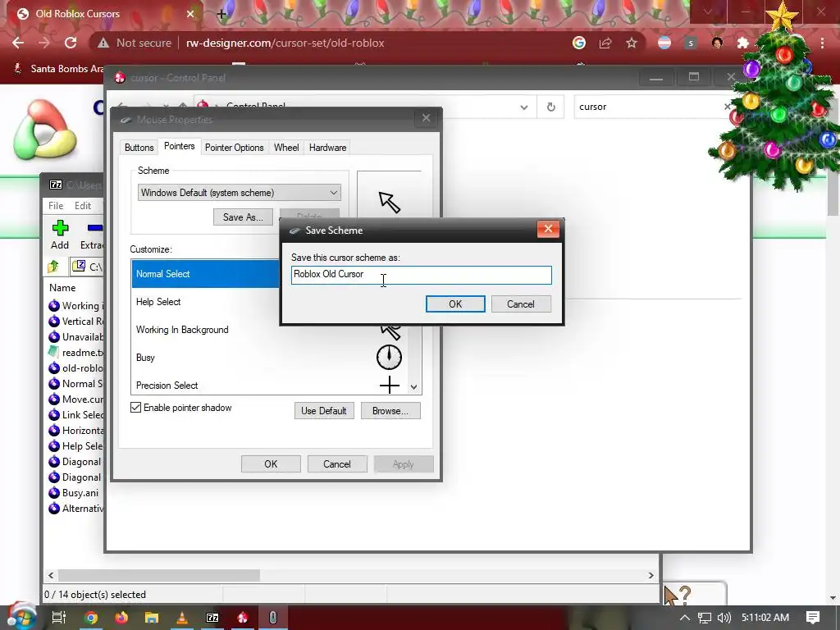
Task: Close the Old Roblox Cursors tab
Action: tap(190, 14)
